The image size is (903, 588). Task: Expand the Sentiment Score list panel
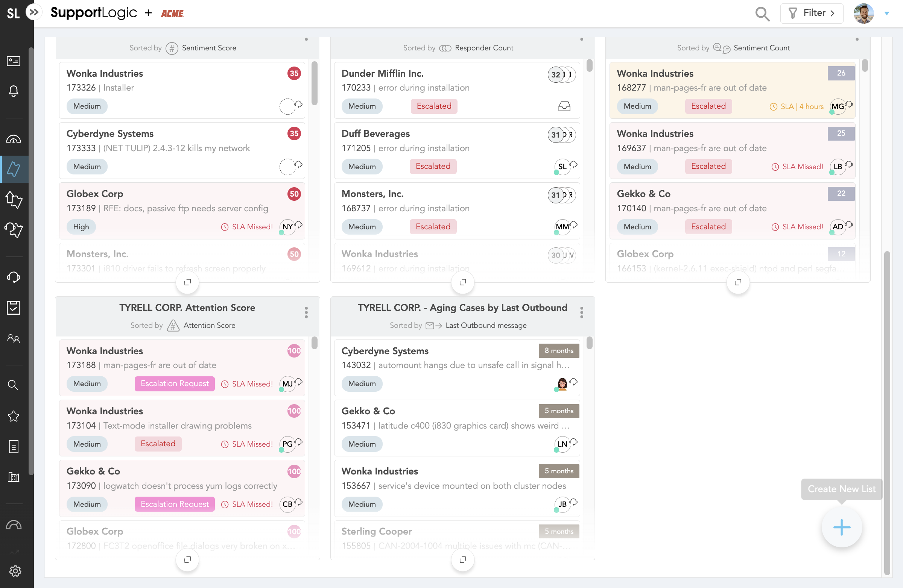pos(187,282)
